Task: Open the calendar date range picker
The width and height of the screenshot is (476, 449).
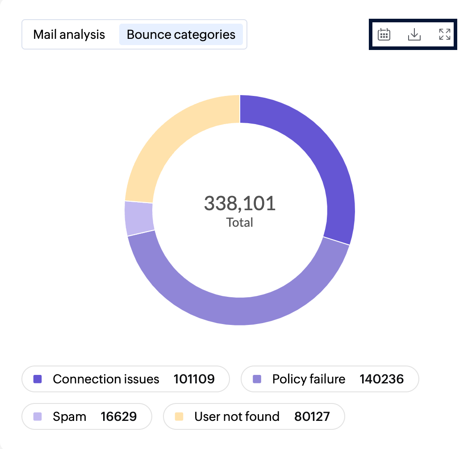Action: 384,34
